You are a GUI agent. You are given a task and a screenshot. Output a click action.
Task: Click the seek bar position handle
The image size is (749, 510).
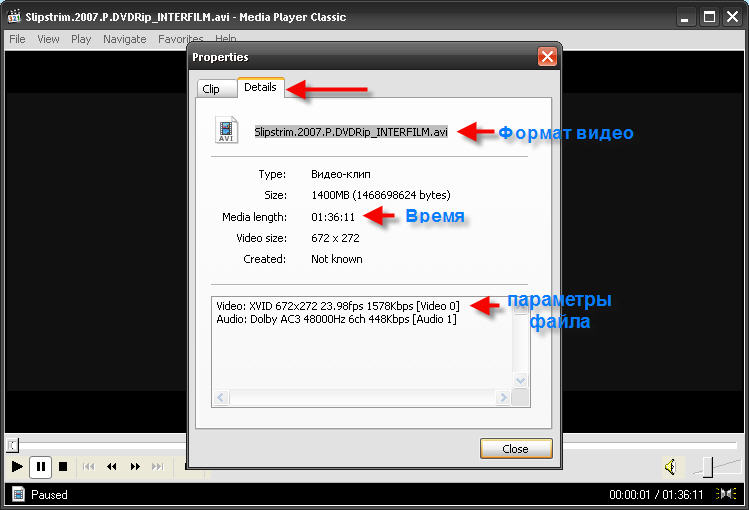click(12, 446)
